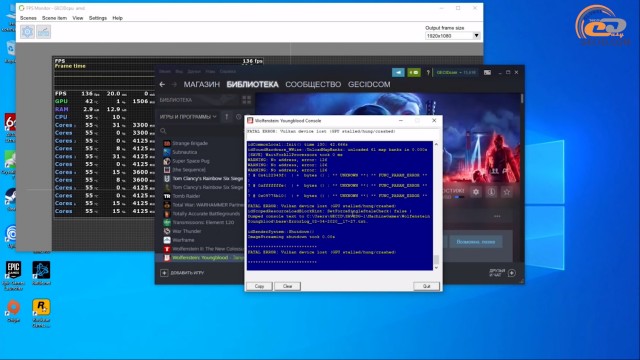Open the game settings gear on the Steam game page

coord(476,192)
